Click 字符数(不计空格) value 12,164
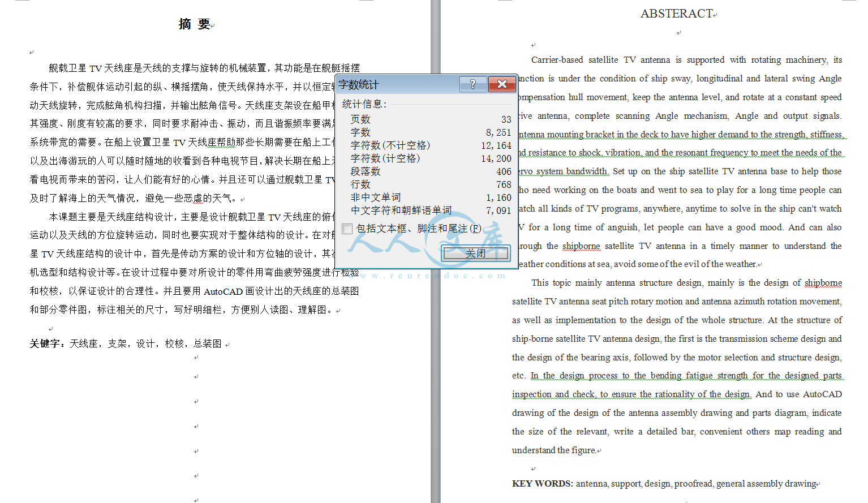 [x=496, y=145]
